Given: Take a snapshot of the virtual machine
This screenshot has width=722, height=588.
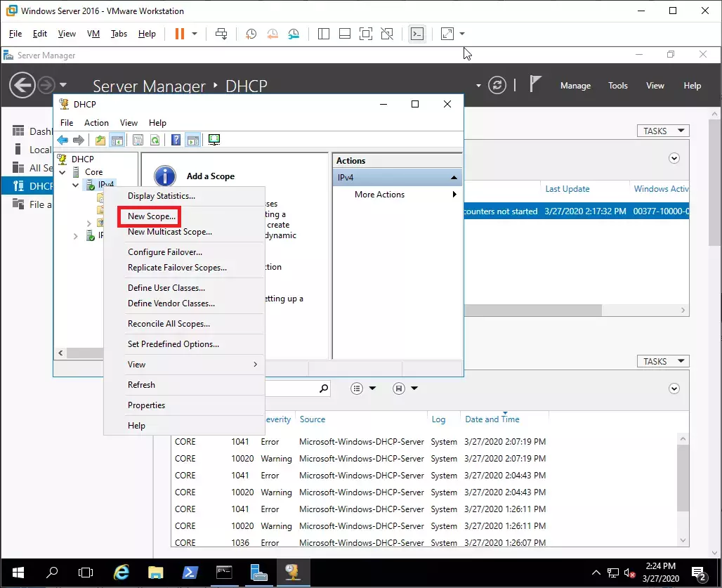Looking at the screenshot, I should click(x=251, y=34).
